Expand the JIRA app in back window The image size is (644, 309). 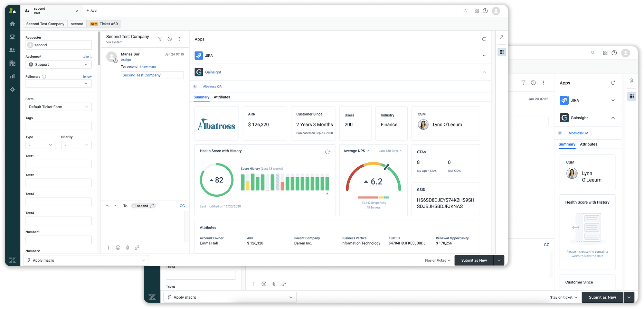[x=613, y=100]
